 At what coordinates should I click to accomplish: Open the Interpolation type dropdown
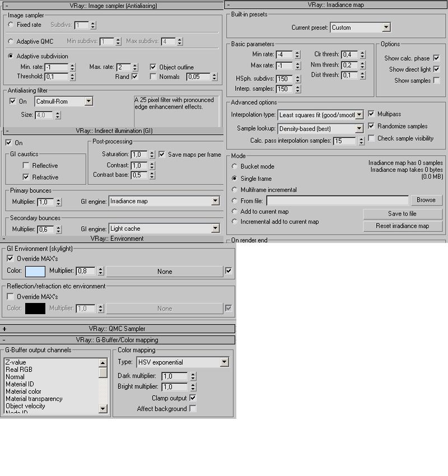click(320, 115)
